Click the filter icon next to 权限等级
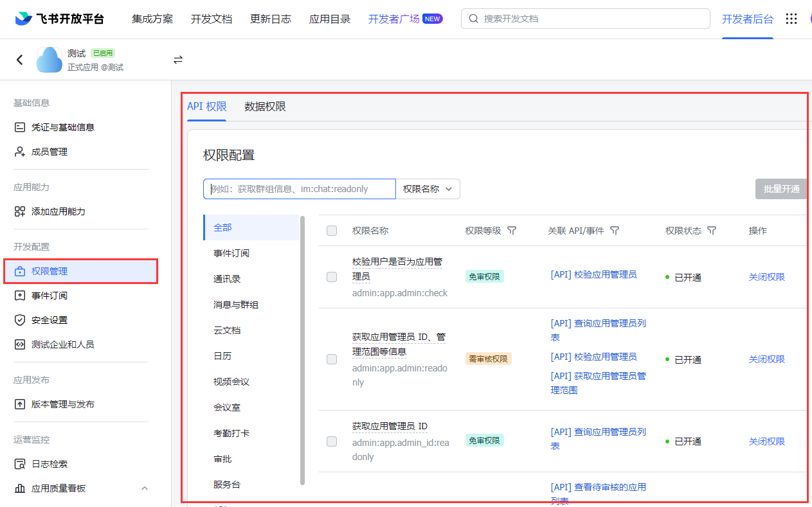The width and height of the screenshot is (812, 507). 512,231
